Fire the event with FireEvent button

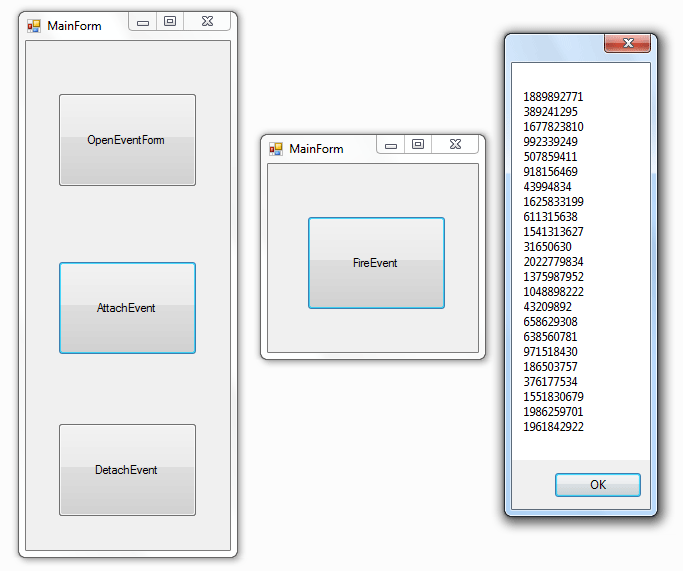(376, 263)
